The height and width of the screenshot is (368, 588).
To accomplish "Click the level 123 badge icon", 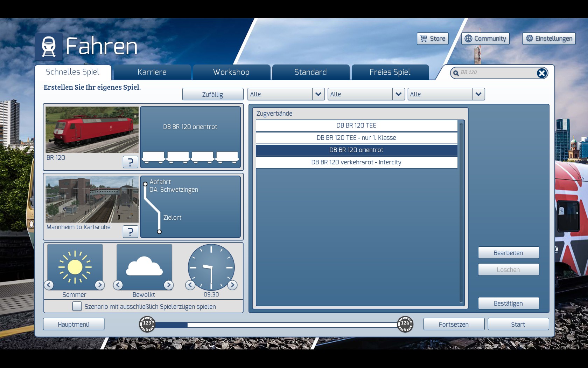I will pyautogui.click(x=147, y=324).
